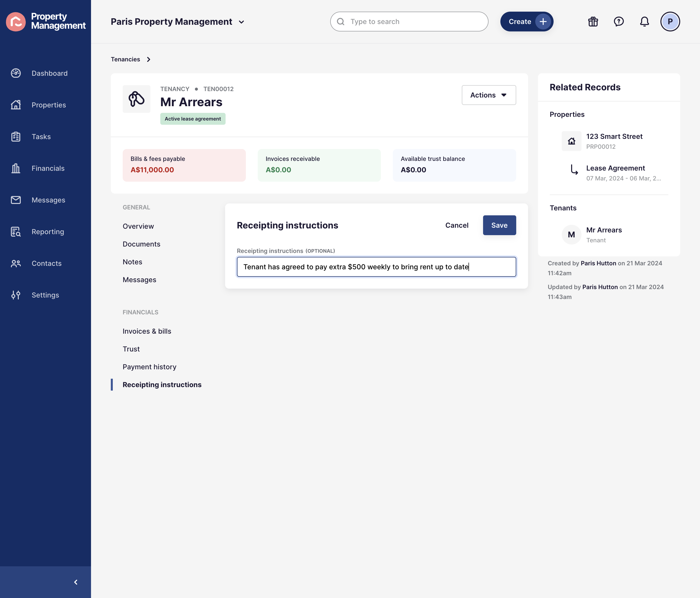Click Paris Hutton in the Updated by line
Image resolution: width=700 pixels, height=598 pixels.
[600, 287]
